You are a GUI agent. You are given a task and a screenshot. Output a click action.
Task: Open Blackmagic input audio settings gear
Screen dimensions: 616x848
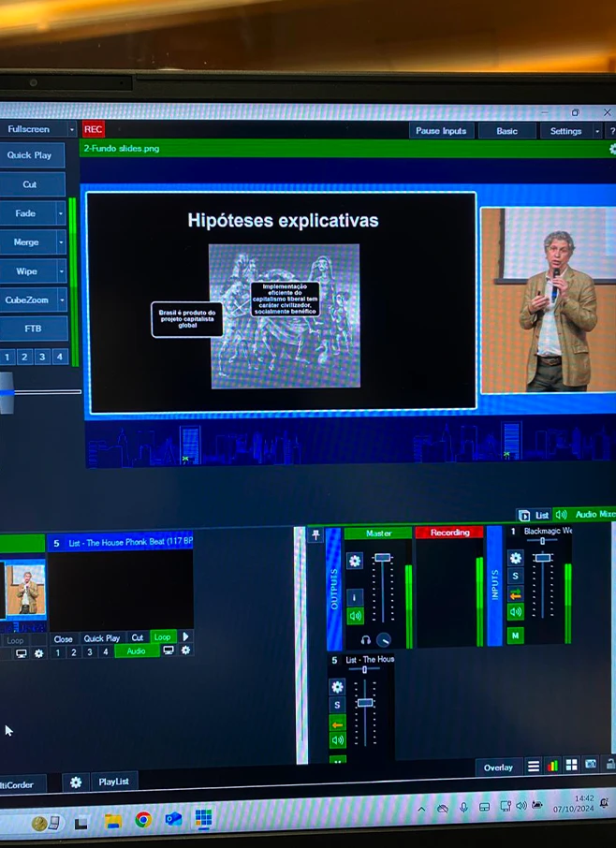pyautogui.click(x=515, y=558)
